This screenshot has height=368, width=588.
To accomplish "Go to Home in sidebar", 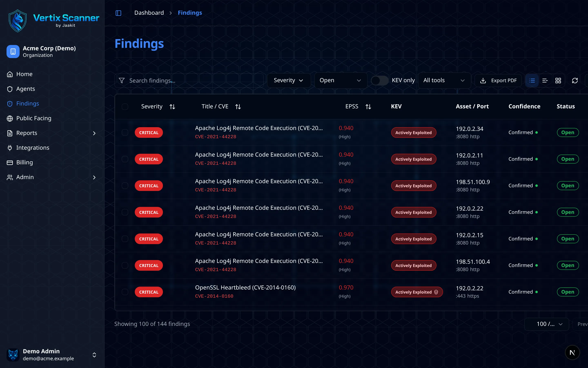I will tap(52, 74).
